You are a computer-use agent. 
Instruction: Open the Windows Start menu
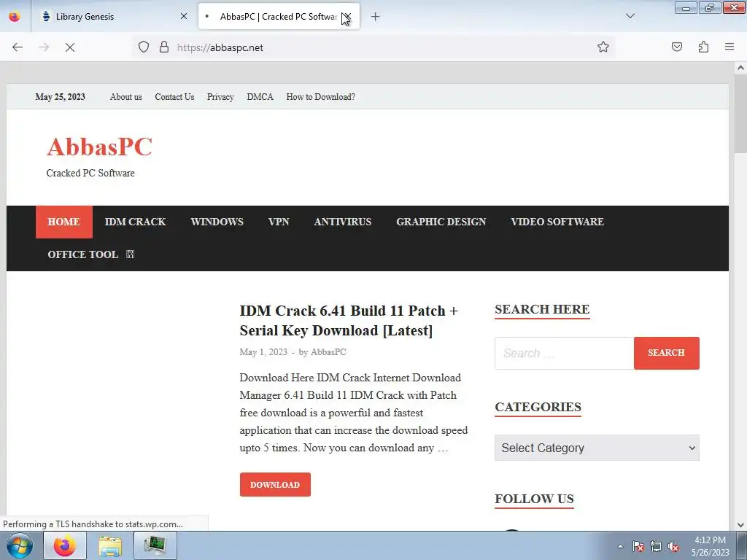click(x=20, y=545)
